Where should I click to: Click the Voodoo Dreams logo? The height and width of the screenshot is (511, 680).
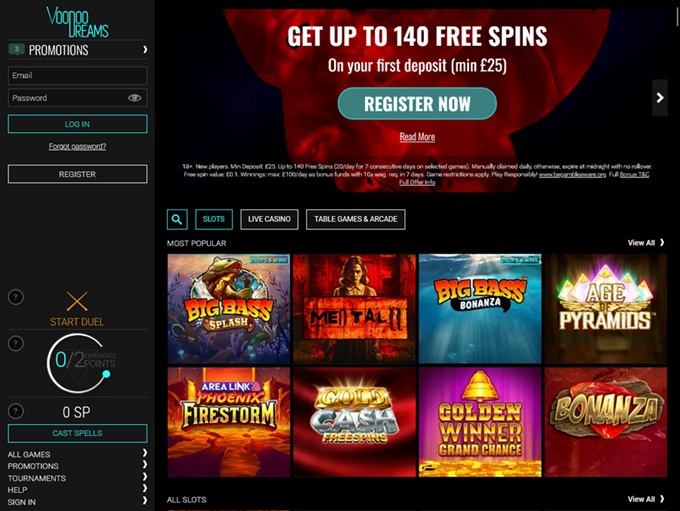pyautogui.click(x=77, y=22)
